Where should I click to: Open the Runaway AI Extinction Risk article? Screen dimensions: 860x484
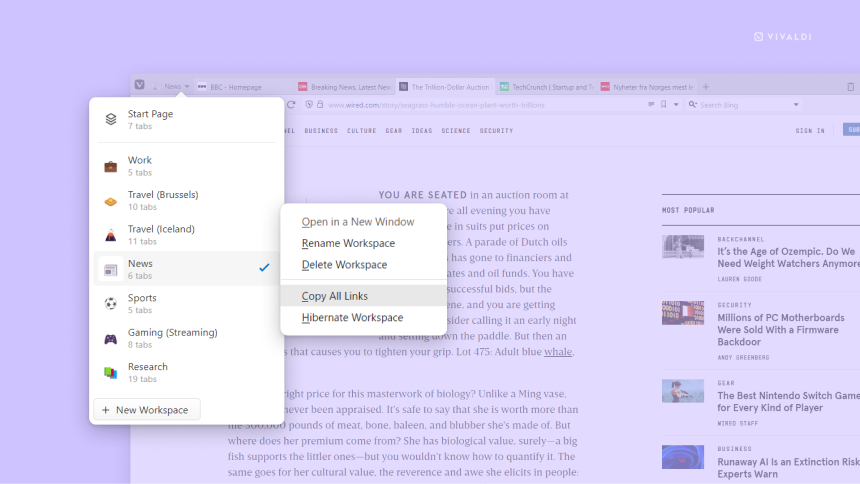coord(788,468)
